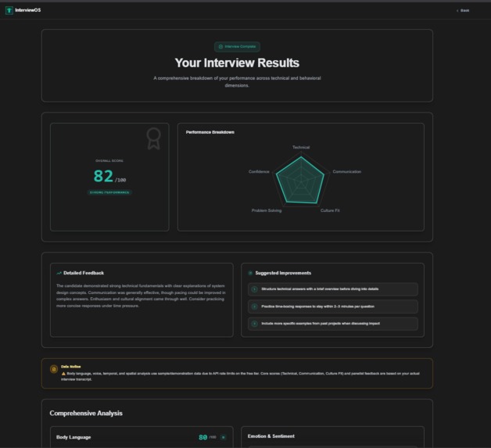Click the Performance Breakdown heading
Viewport: 491px width, 448px height.
(210, 132)
